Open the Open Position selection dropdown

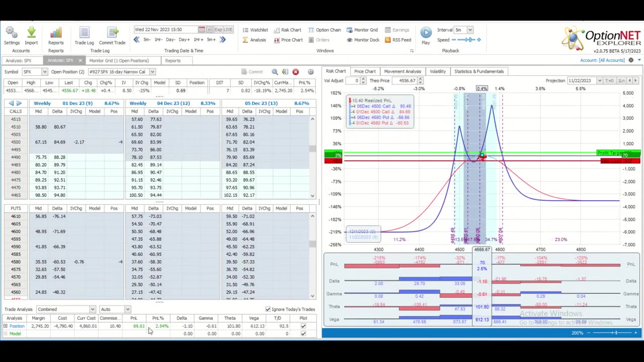coord(152,72)
